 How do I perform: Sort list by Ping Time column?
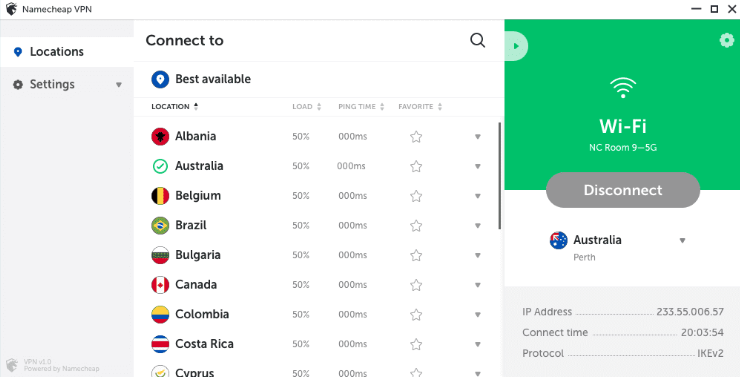click(362, 107)
